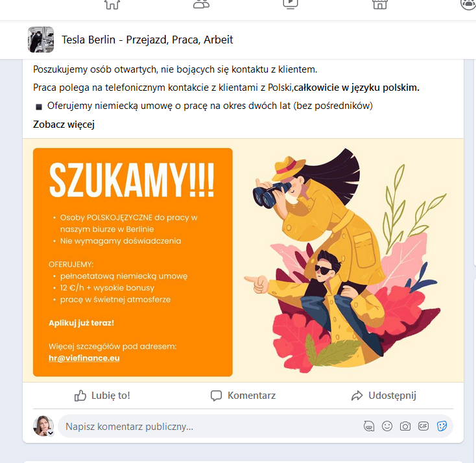This screenshot has height=463, width=476.
Task: Share the post via Udostępnij
Action: [x=384, y=396]
